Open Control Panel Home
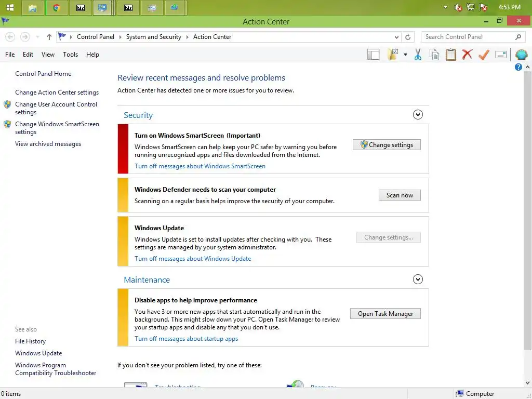The width and height of the screenshot is (532, 399). click(x=43, y=74)
